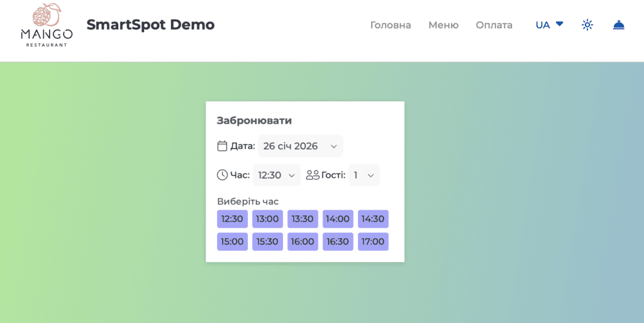Toggle the light/dark theme sun icon
644x323 pixels.
tap(587, 25)
